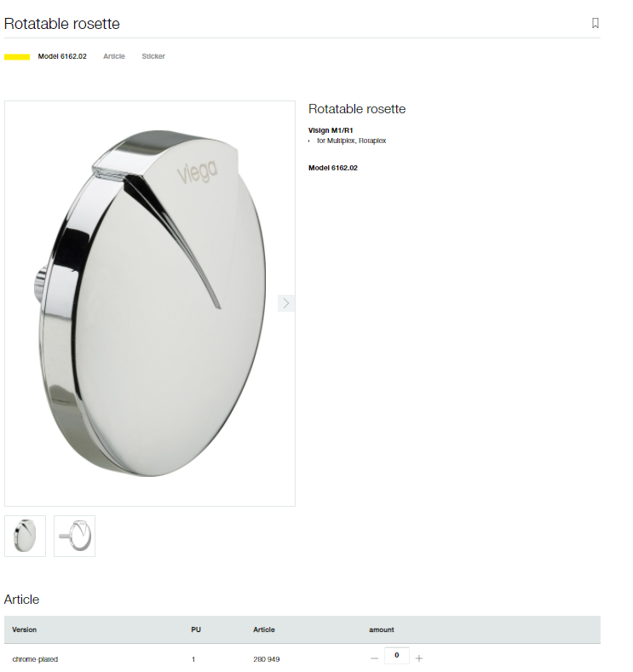Click the Version column header

[x=25, y=629]
